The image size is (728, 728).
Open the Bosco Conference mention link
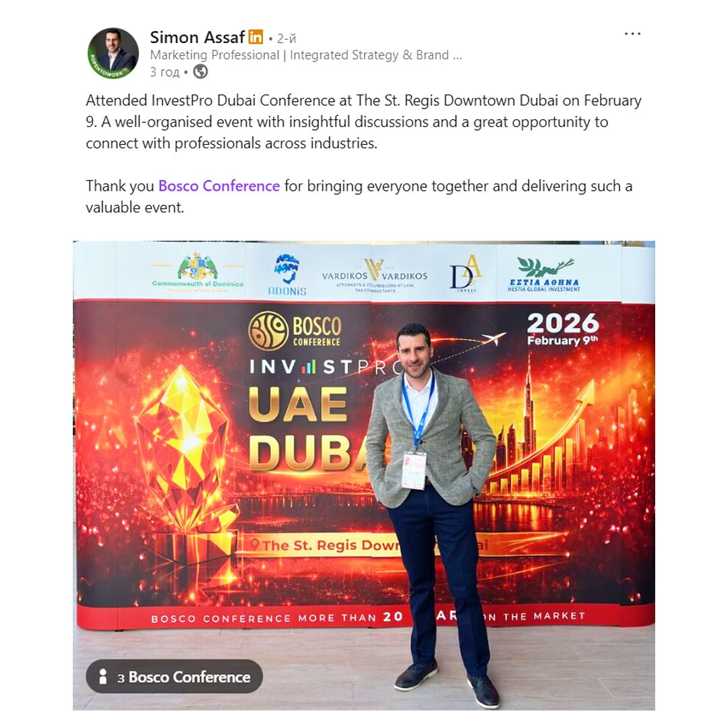219,186
